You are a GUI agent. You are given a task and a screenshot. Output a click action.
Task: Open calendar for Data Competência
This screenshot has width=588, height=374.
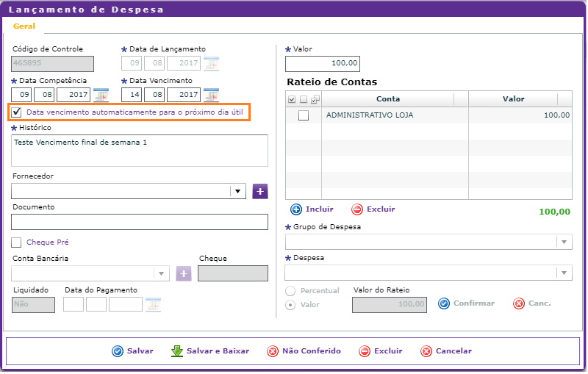click(101, 95)
